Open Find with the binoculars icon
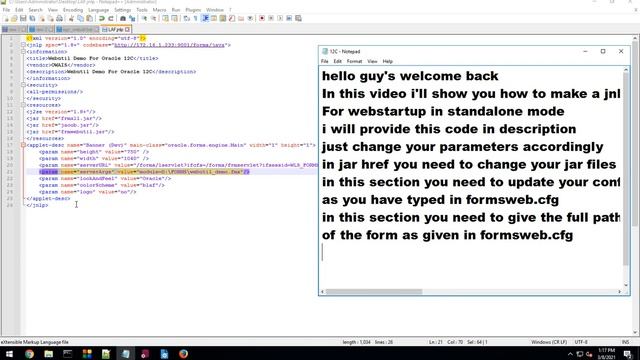 pyautogui.click(x=122, y=18)
